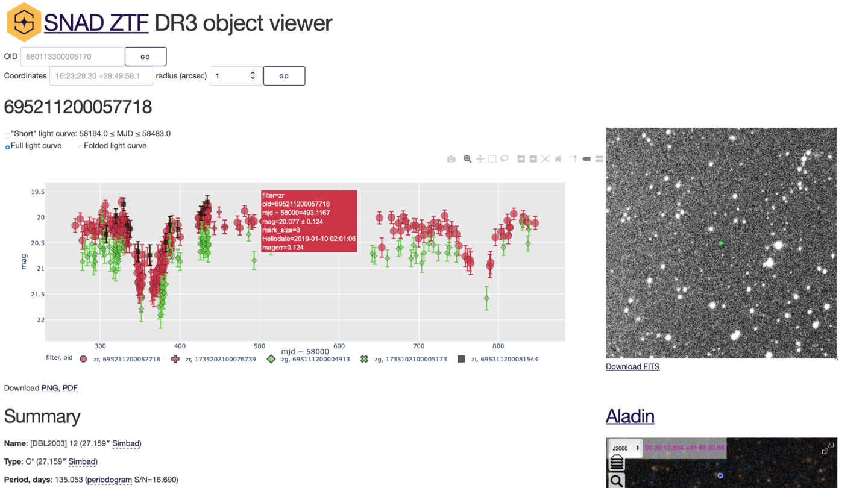
Task: Open the SNAD ZTF title link
Action: click(96, 23)
